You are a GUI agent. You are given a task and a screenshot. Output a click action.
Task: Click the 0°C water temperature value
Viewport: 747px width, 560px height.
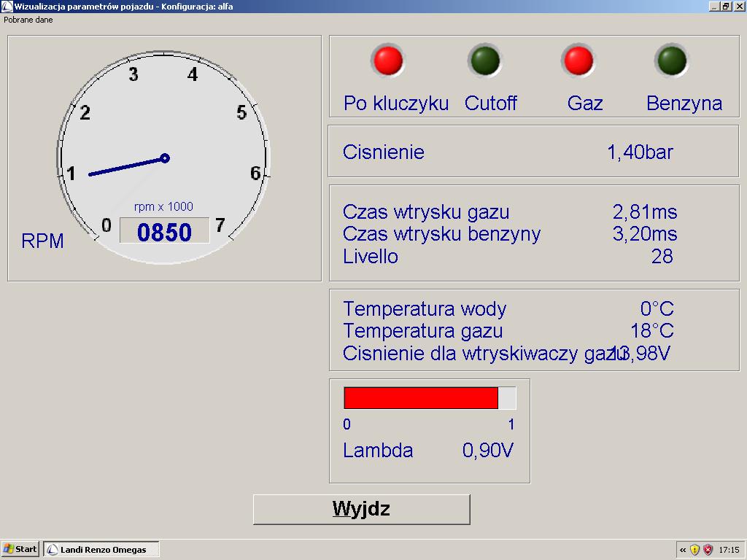coord(657,309)
